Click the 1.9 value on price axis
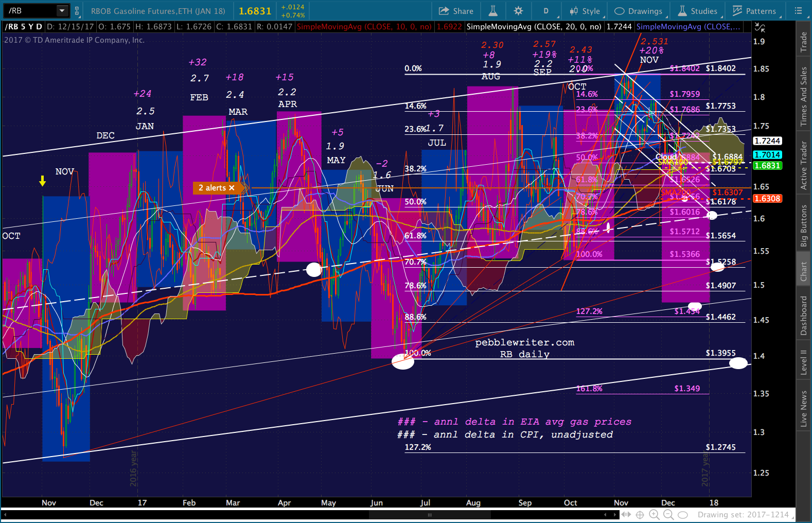Viewport: 812px width, 523px height. 759,42
